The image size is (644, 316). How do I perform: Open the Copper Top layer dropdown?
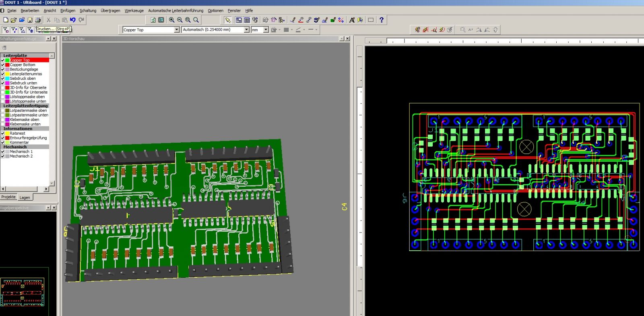point(176,30)
